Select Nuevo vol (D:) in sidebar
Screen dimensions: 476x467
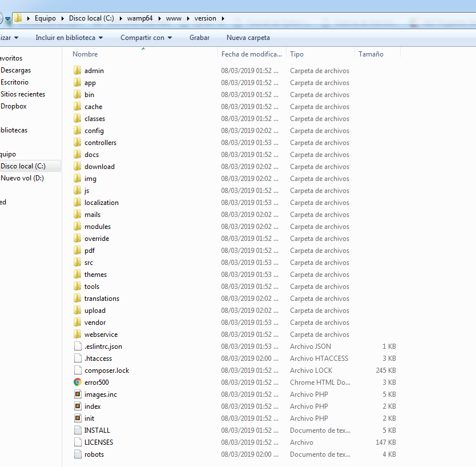pos(22,178)
